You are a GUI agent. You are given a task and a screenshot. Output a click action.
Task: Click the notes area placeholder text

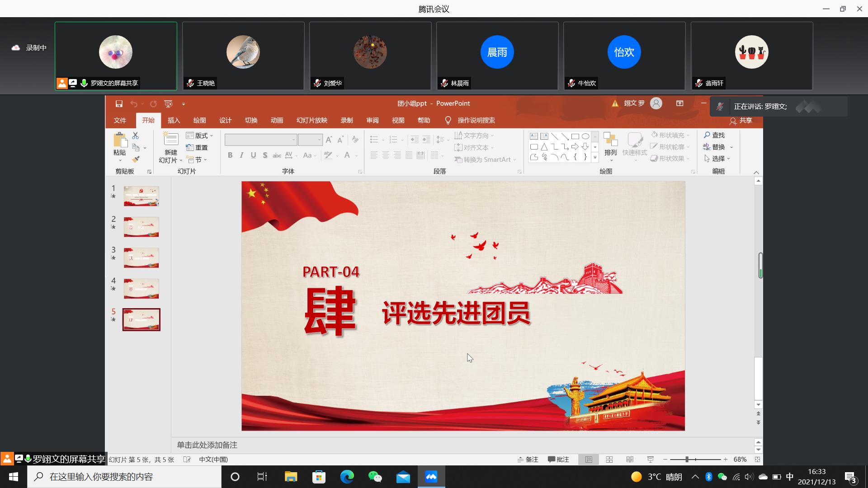pos(207,445)
